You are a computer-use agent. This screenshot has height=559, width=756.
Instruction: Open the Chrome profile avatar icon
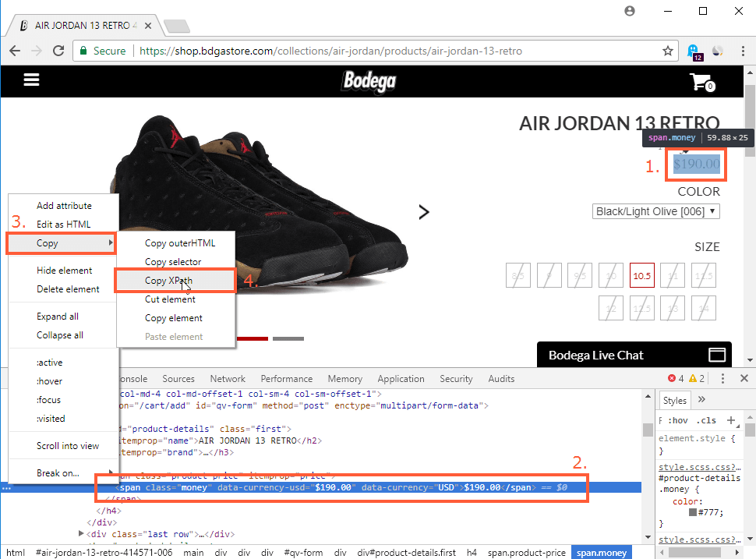coord(630,11)
